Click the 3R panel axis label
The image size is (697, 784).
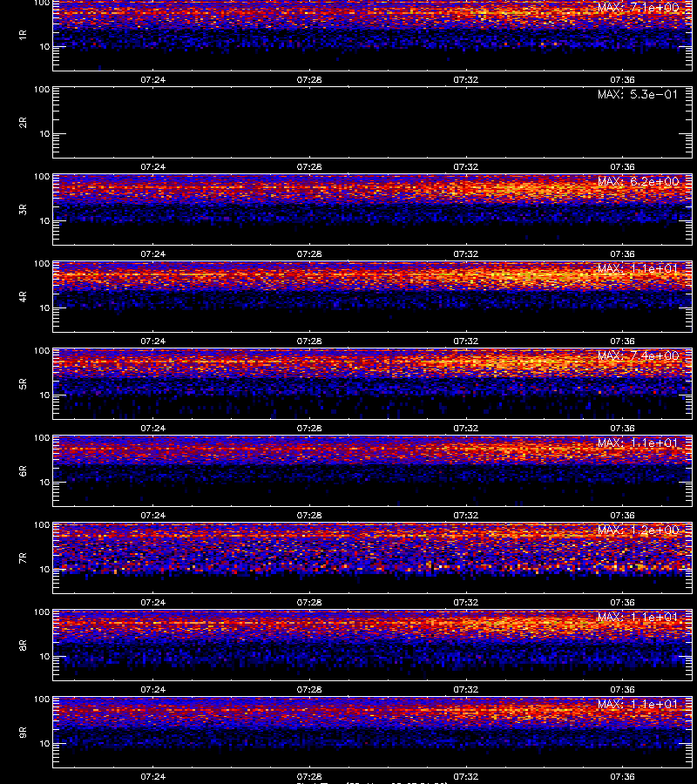(x=23, y=209)
